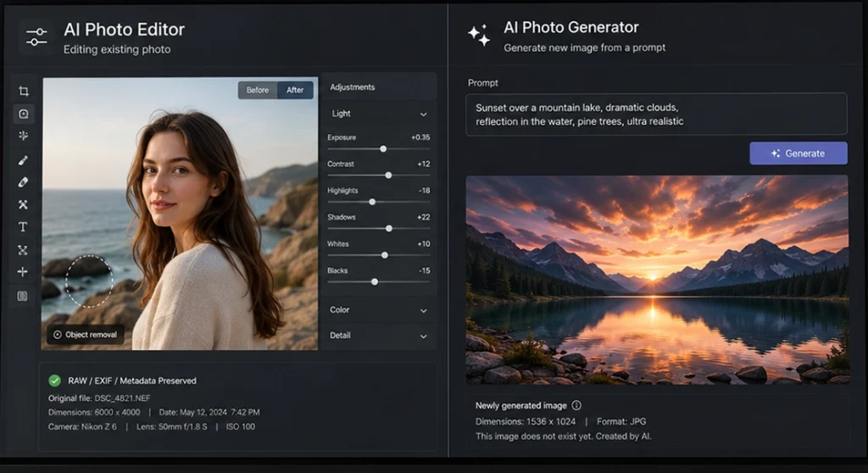Click the Exposure slider handle
Image resolution: width=868 pixels, height=473 pixels.
click(x=383, y=149)
